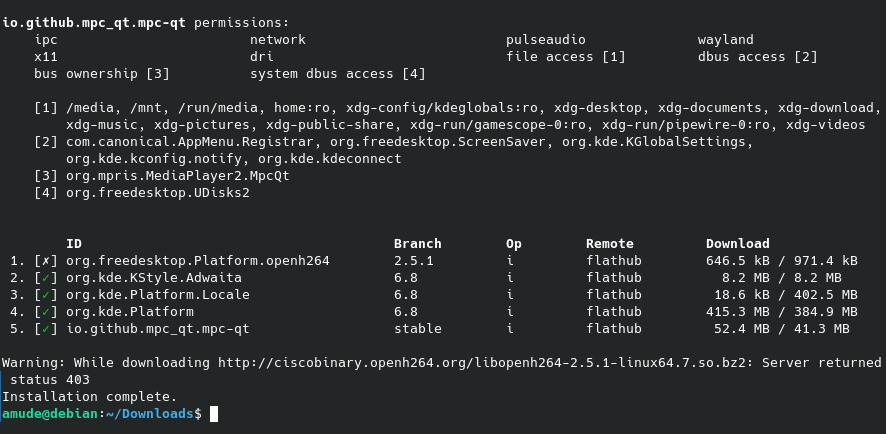Click the check mark beside org.kde.Platform.Locale

(46, 294)
